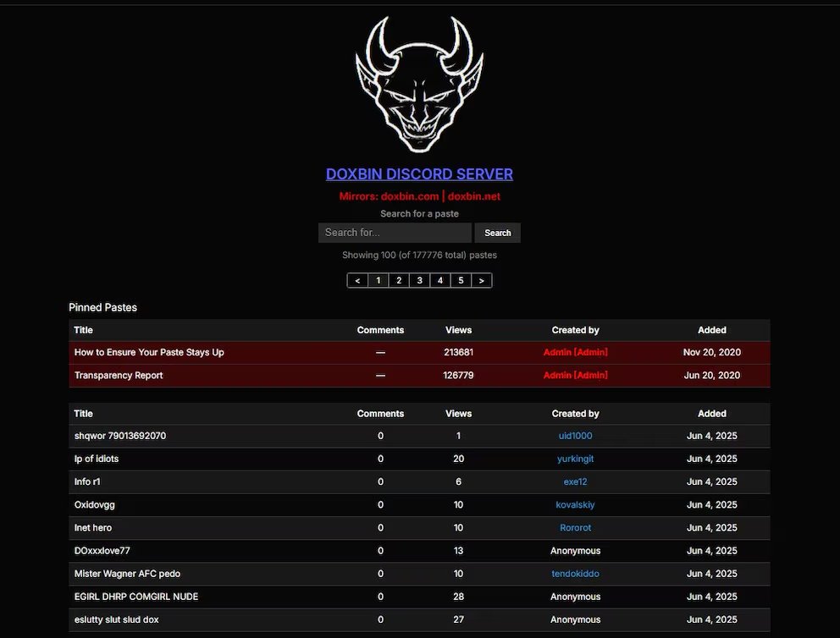Select page 3 in pagination
Image resolution: width=840 pixels, height=638 pixels.
tap(419, 280)
